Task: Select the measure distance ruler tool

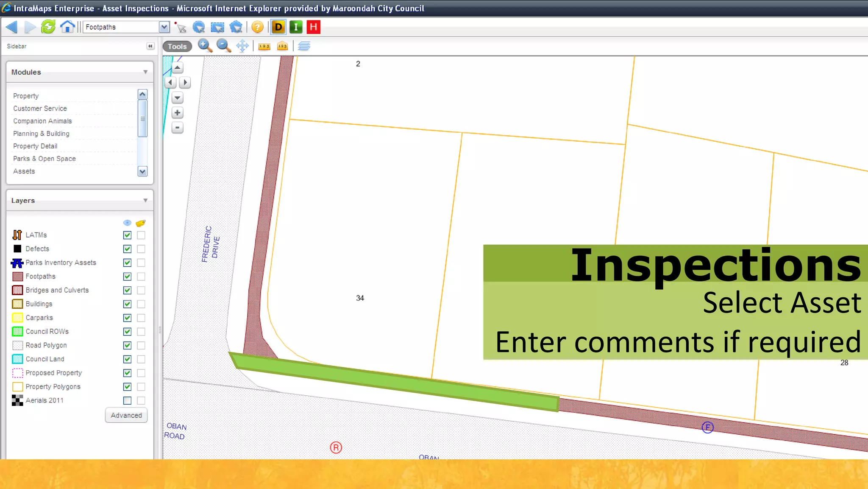Action: coord(264,46)
